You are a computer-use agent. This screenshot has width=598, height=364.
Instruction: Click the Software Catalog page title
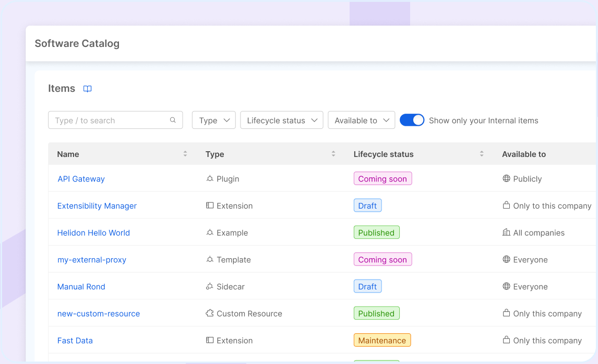tap(77, 43)
